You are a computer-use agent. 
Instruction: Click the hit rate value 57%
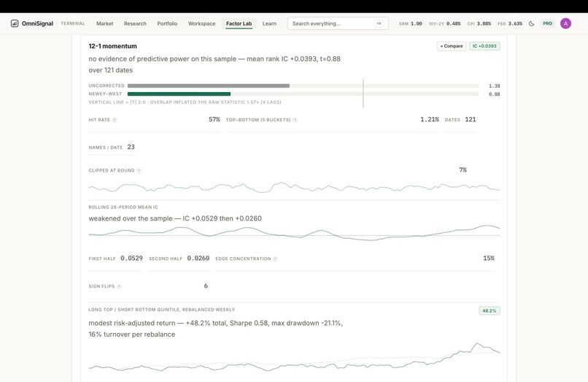coord(214,120)
